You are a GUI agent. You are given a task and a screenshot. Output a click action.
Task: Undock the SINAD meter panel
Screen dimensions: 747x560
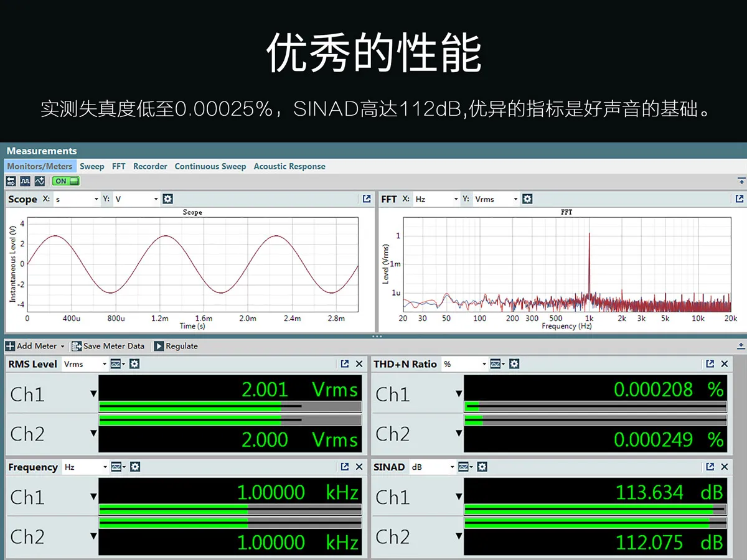[710, 467]
